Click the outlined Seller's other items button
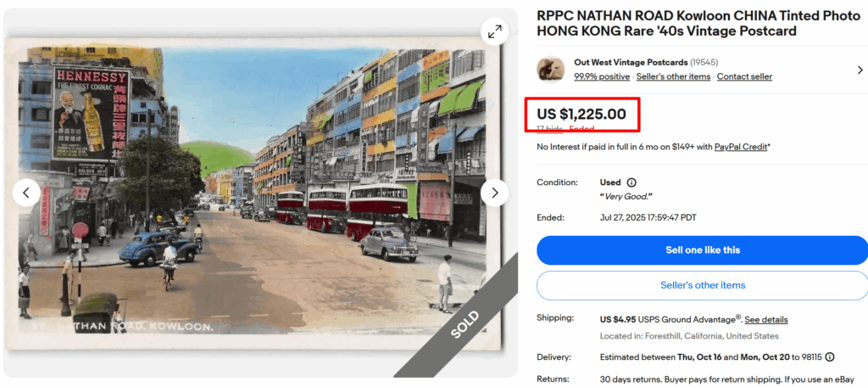Image resolution: width=868 pixels, height=387 pixels. [x=700, y=285]
